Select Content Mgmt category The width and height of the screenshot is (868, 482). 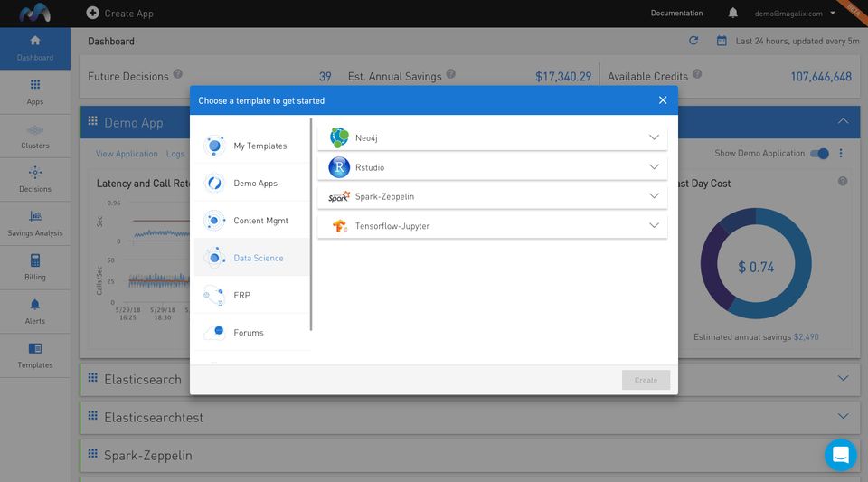click(x=252, y=221)
